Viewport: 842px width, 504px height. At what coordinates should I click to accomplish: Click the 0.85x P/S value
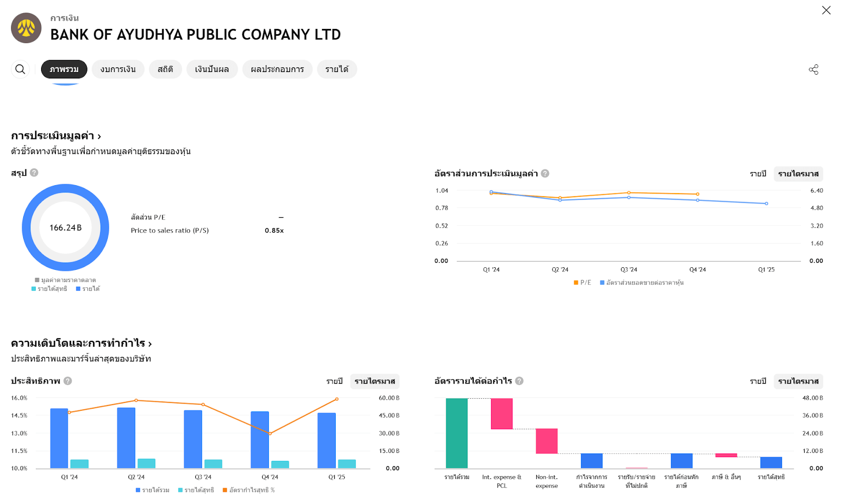pos(274,230)
